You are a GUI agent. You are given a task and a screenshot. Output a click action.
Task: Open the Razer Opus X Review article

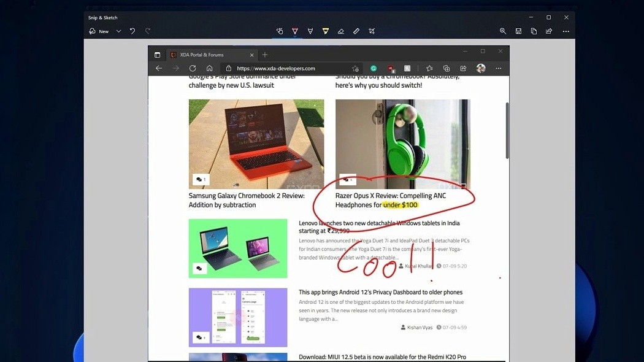coord(391,200)
